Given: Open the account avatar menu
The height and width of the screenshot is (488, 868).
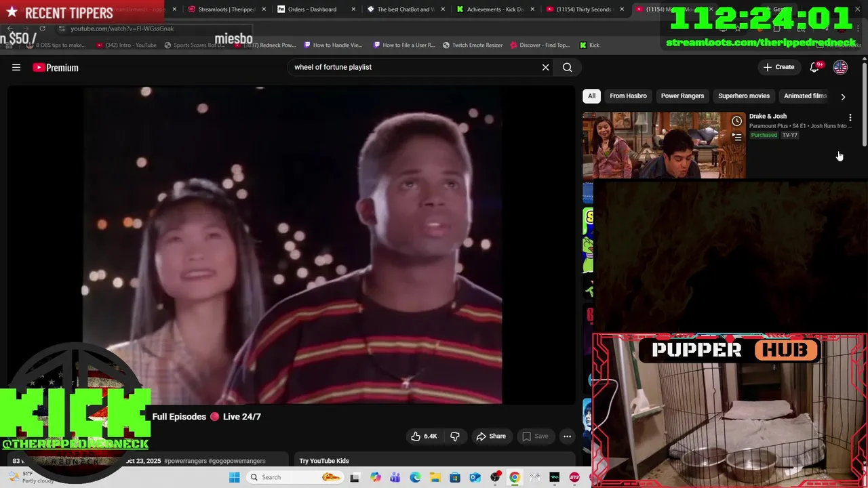Looking at the screenshot, I should 840,67.
